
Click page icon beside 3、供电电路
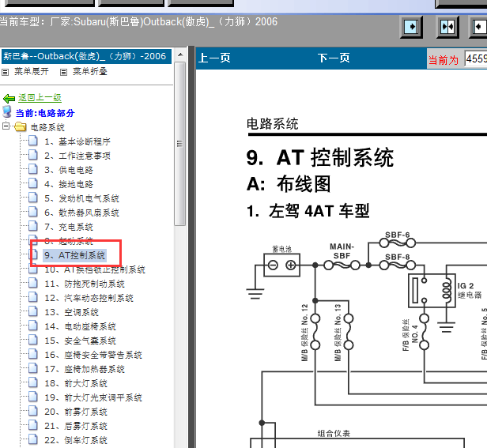pos(33,169)
